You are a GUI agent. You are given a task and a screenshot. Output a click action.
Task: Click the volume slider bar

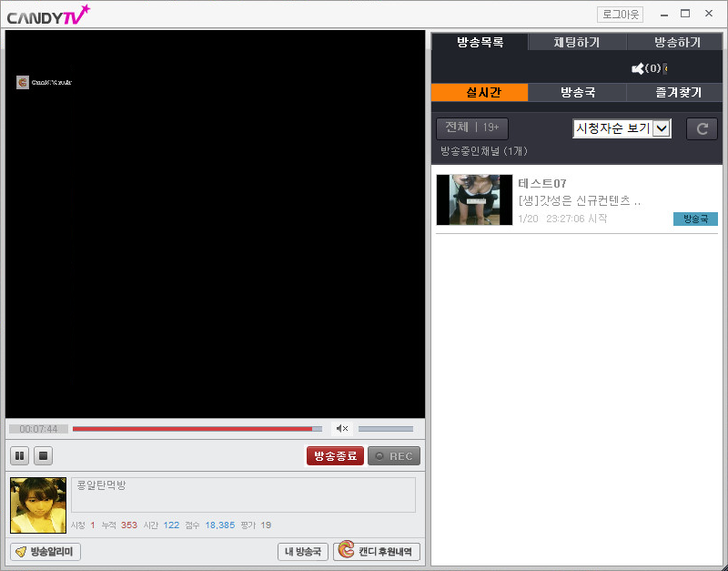click(x=385, y=429)
